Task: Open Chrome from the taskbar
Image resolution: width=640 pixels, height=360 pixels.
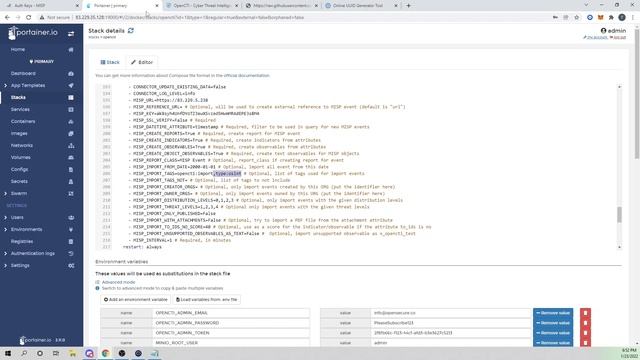Action: pos(105,353)
